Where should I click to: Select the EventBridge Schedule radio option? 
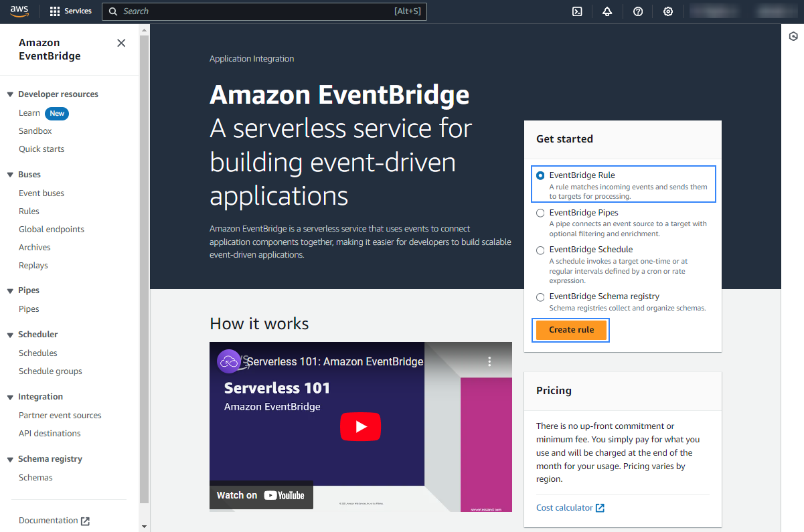pyautogui.click(x=540, y=250)
